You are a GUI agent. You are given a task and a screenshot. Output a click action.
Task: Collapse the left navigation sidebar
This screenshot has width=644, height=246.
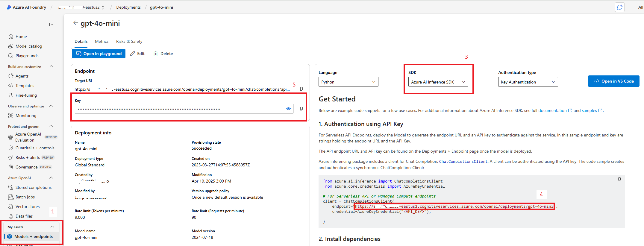click(x=52, y=25)
